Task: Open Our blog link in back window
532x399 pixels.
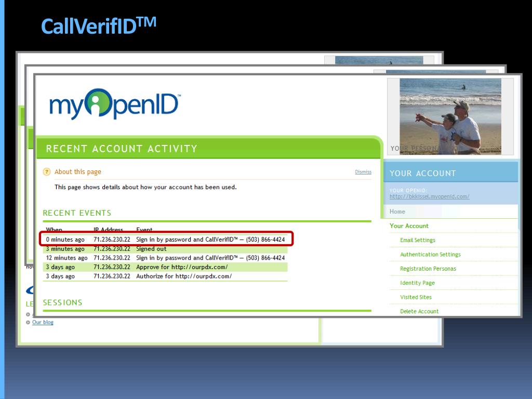Action: coord(43,322)
